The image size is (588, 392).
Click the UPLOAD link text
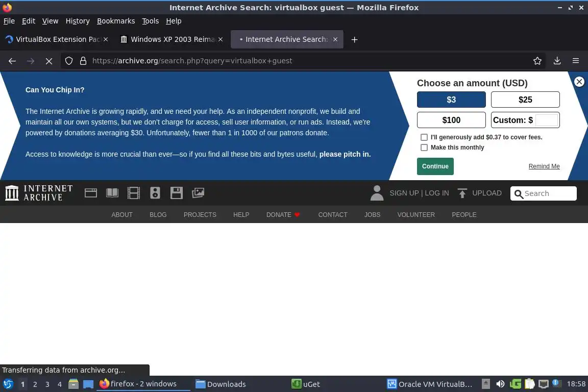click(487, 193)
